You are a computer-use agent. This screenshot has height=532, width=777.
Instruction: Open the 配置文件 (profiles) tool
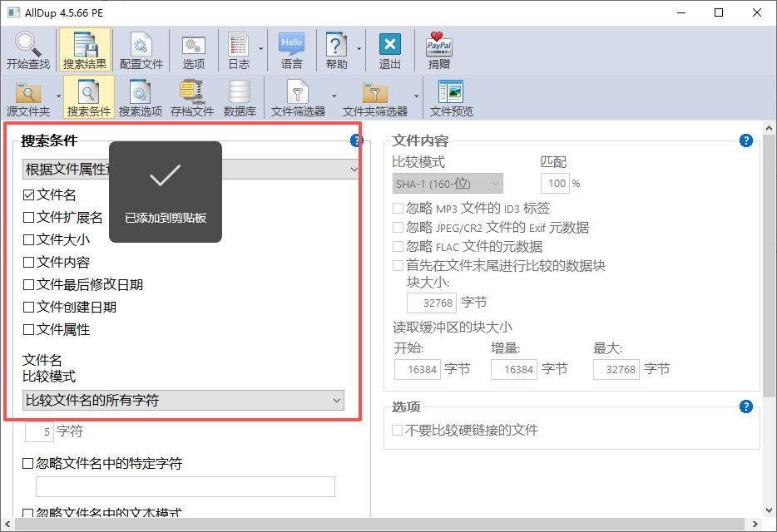tap(141, 50)
